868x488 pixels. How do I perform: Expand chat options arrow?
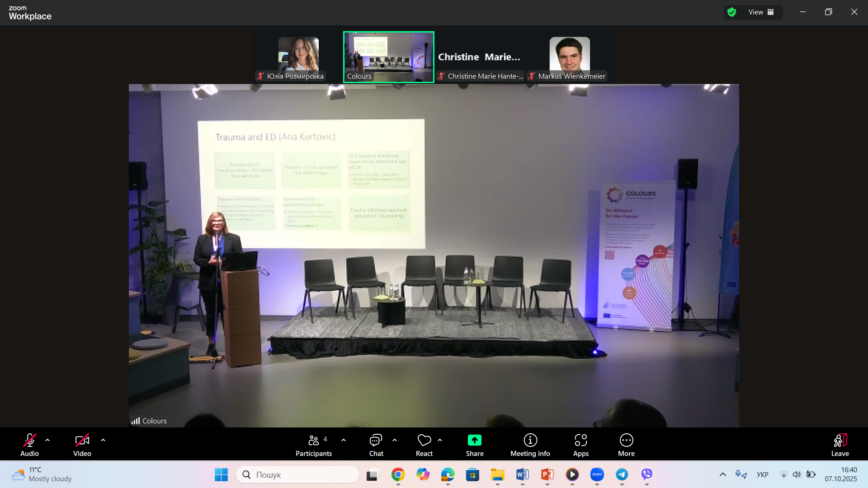(395, 440)
